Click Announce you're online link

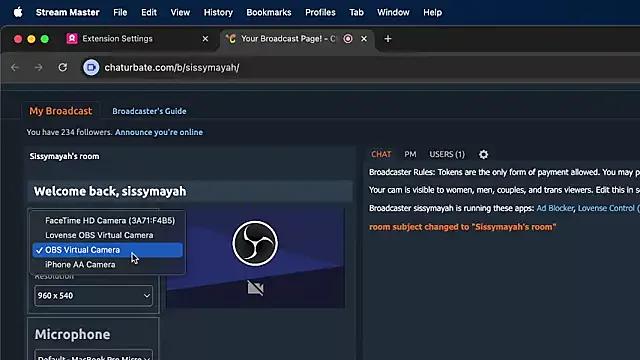point(159,132)
